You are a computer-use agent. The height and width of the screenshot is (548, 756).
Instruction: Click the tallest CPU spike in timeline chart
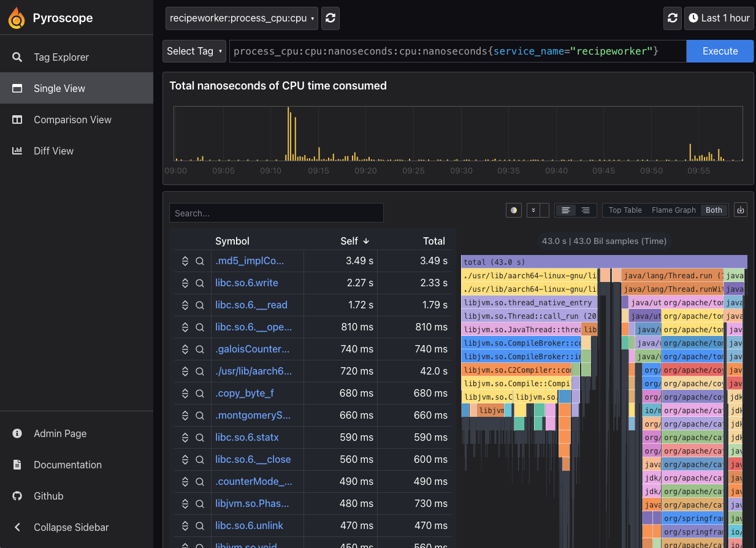(288, 134)
